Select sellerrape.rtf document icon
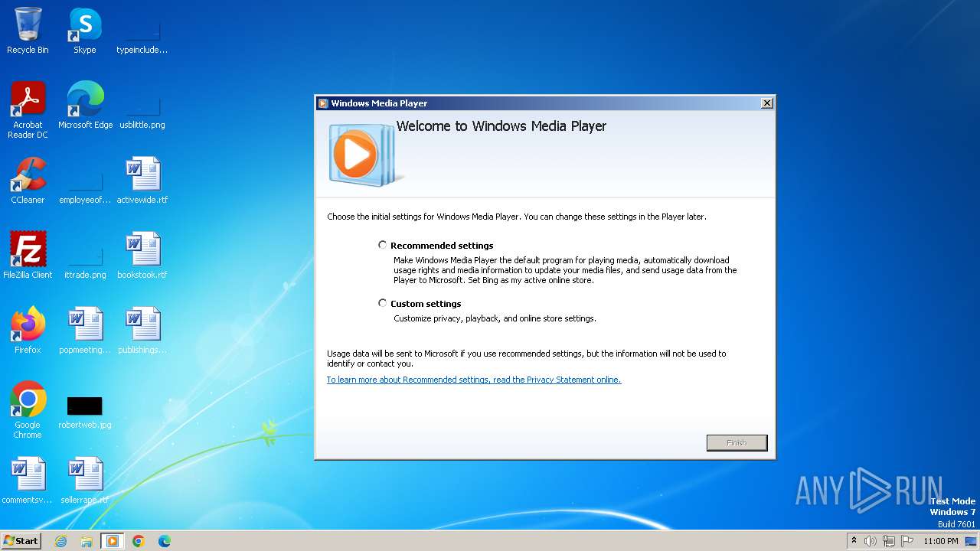Screen dimensions: 980x551 (85, 480)
